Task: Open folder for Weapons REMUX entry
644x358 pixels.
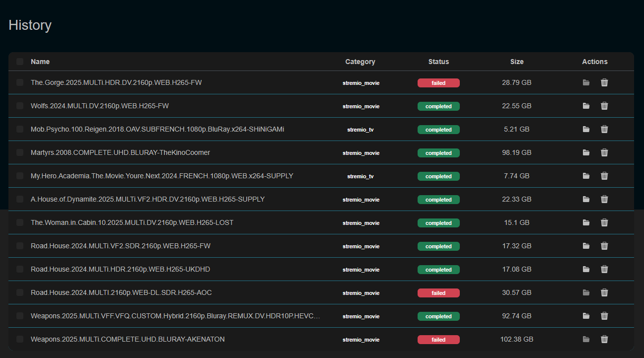Action: tap(586, 316)
